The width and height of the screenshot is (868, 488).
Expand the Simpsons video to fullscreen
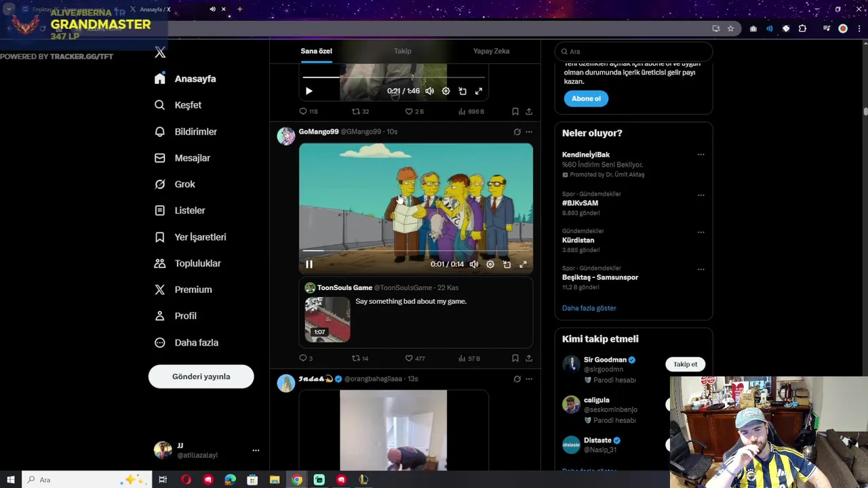click(523, 264)
